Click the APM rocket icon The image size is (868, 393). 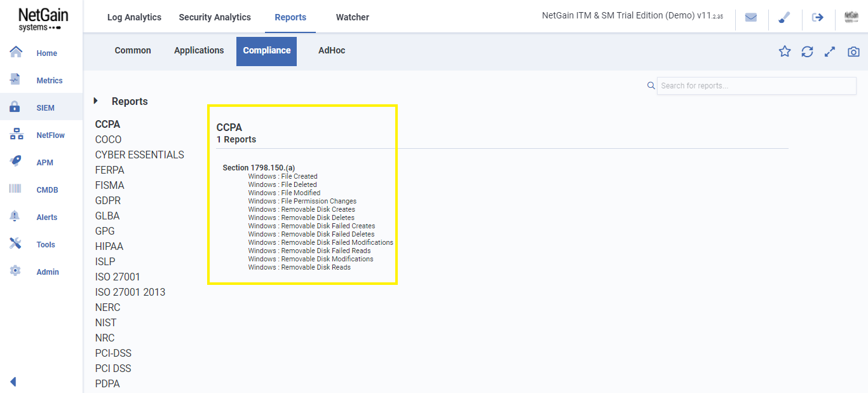tap(15, 162)
